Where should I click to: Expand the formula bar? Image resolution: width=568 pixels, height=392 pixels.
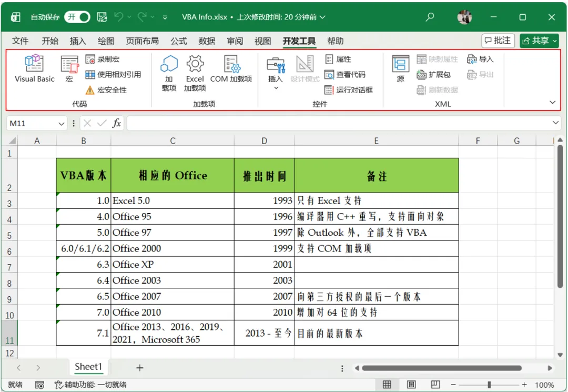click(556, 123)
